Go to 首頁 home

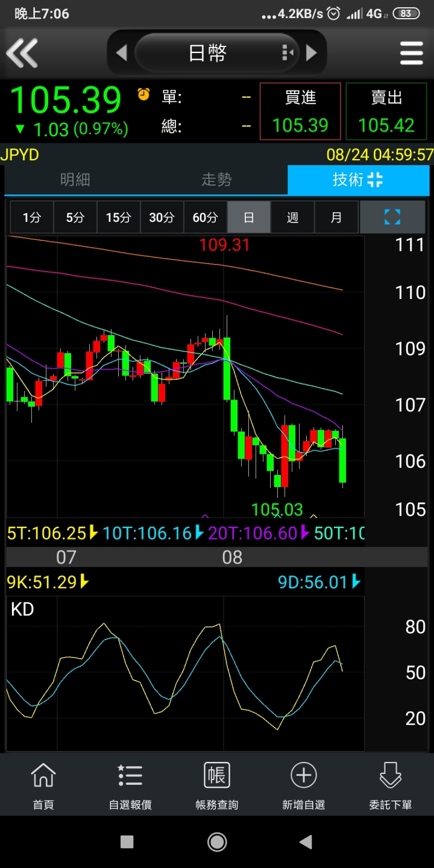[x=43, y=786]
